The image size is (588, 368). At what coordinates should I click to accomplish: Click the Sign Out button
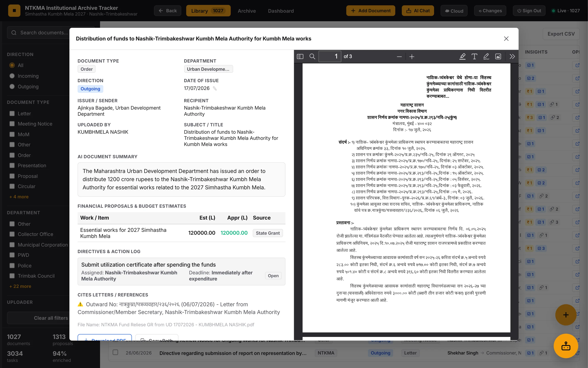(529, 11)
